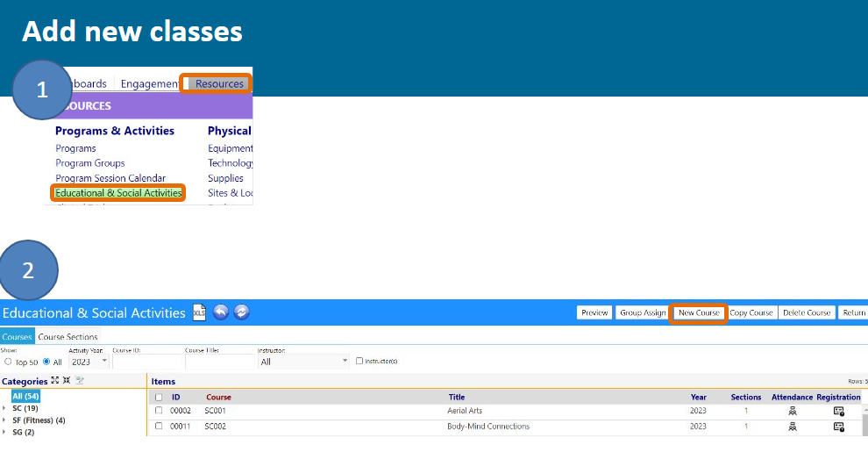Check the box for course 00002
This screenshot has height=452, width=868.
pos(159,411)
